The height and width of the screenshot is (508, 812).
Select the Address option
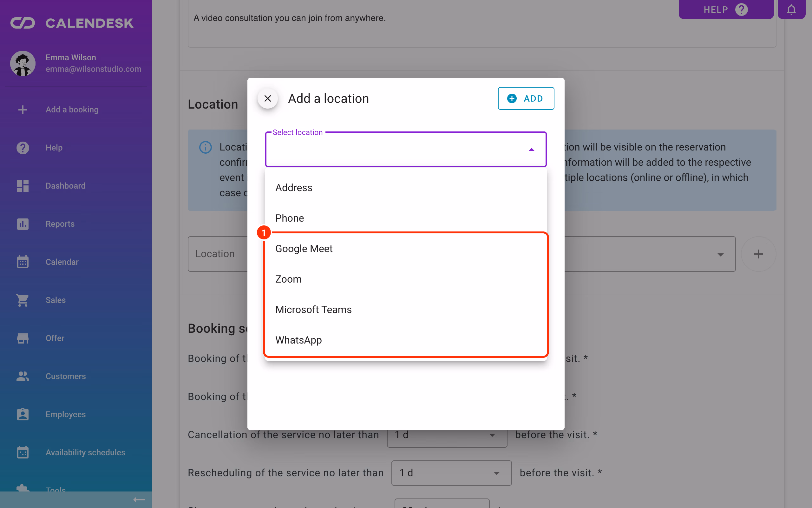[406, 187]
